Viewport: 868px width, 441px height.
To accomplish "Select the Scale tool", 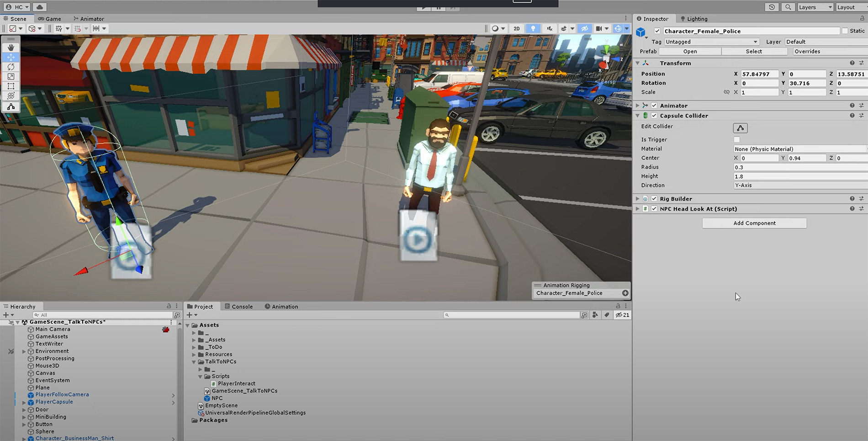I will [x=11, y=76].
